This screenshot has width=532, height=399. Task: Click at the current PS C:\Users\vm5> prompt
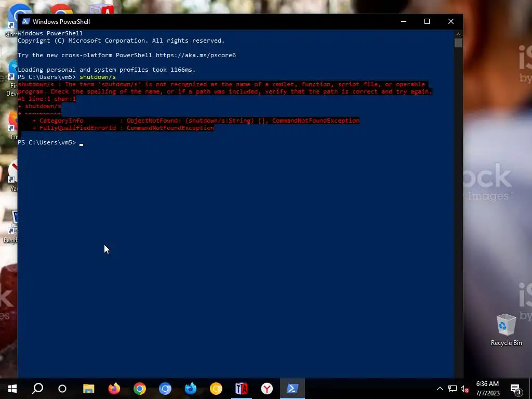(x=47, y=142)
